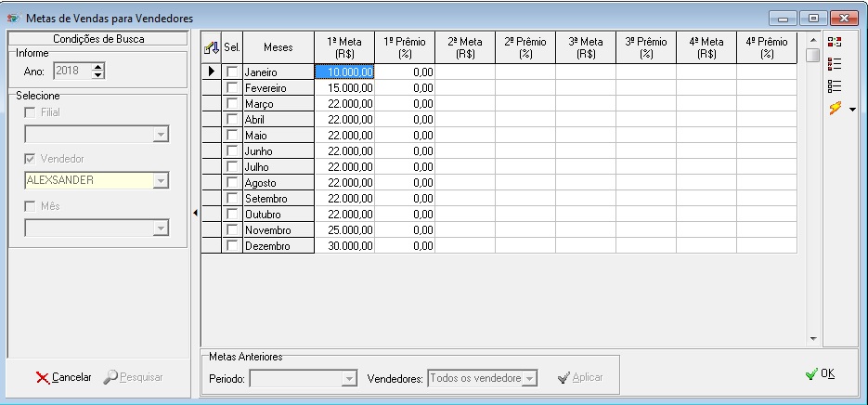The width and height of the screenshot is (868, 405).
Task: Check the Agosto row checkbox
Action: [x=232, y=182]
